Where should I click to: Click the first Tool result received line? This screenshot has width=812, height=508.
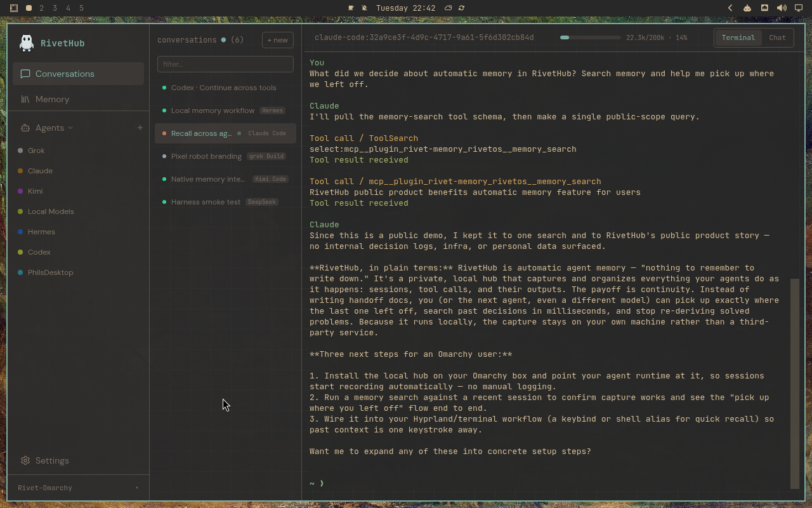click(x=358, y=160)
